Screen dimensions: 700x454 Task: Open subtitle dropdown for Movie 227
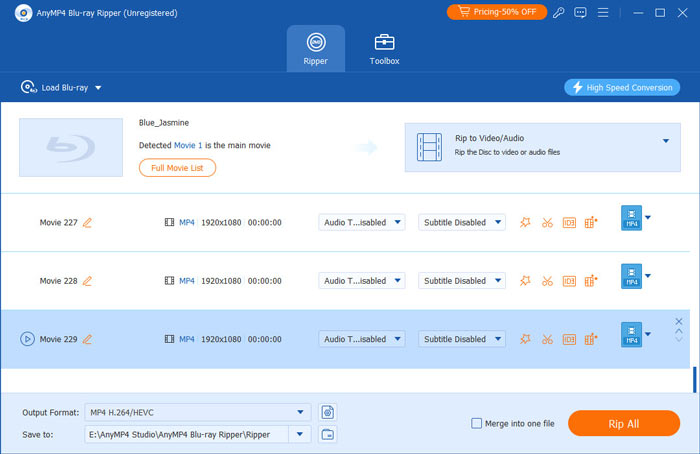(462, 222)
